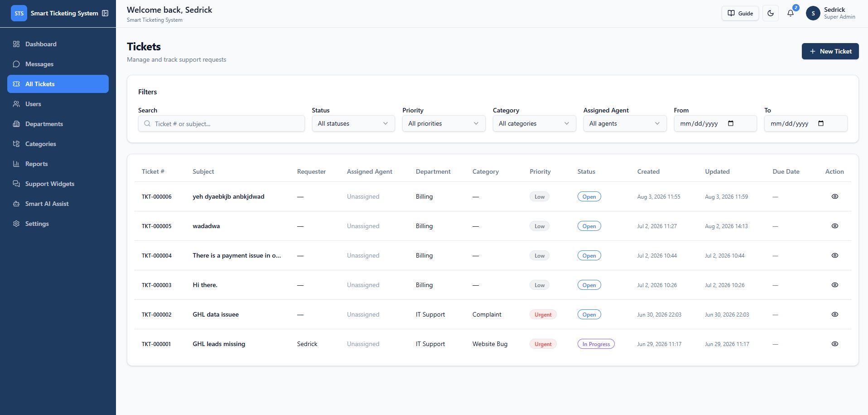Open the Users page
868x415 pixels.
tap(58, 104)
